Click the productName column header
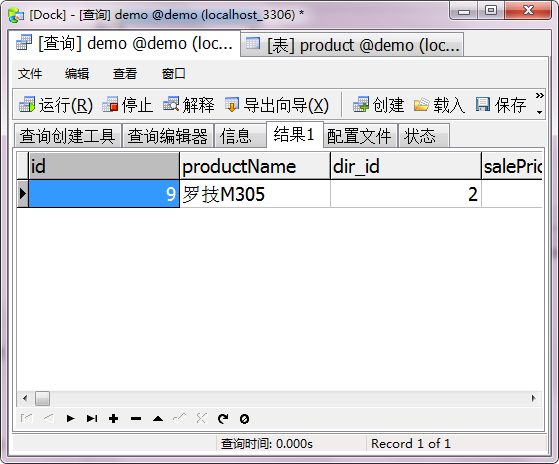 (255, 166)
